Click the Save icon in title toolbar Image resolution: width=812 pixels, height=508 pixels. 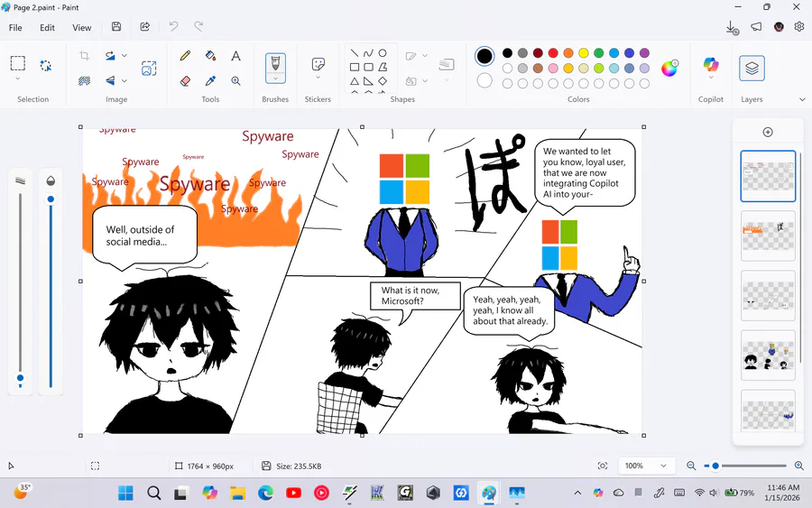(116, 27)
